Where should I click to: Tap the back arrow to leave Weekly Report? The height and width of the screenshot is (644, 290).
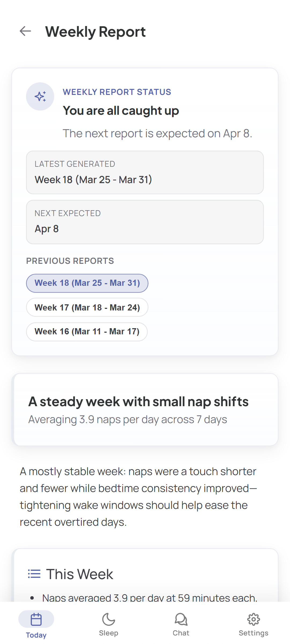[x=25, y=31]
